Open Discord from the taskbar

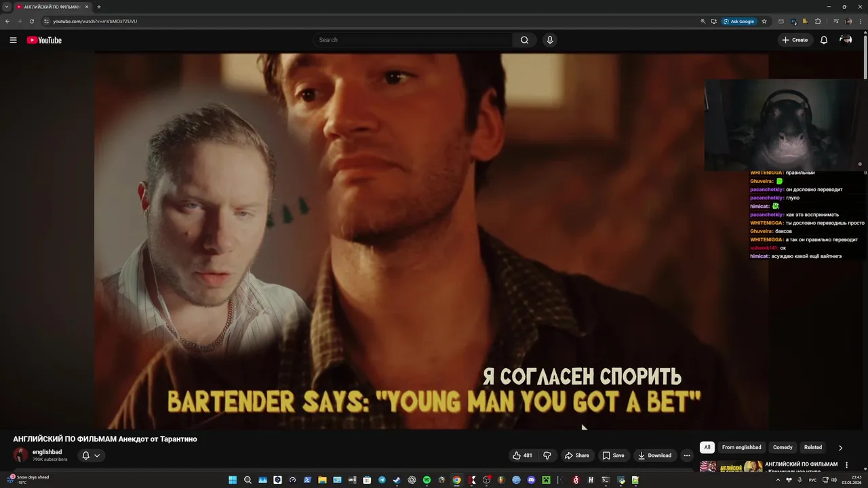531,480
